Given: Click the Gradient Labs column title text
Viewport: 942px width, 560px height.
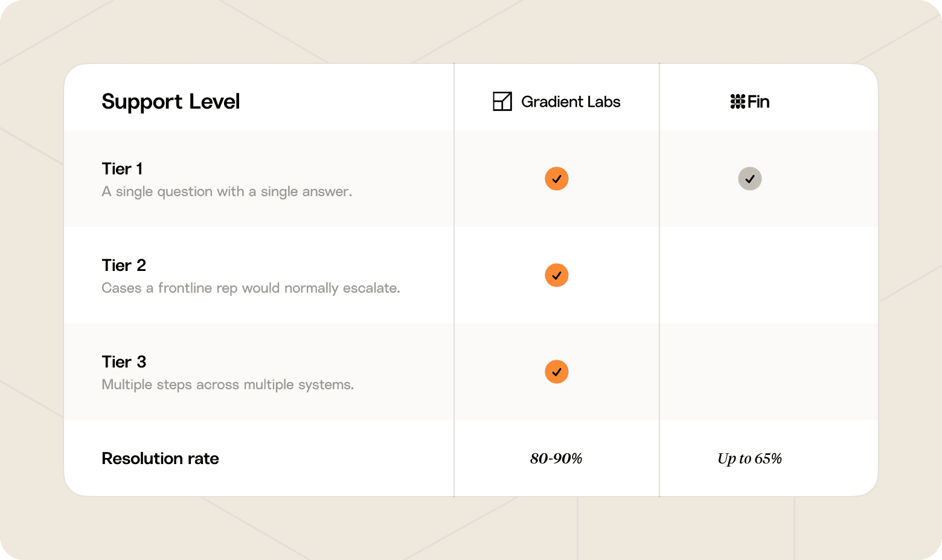Looking at the screenshot, I should [571, 102].
